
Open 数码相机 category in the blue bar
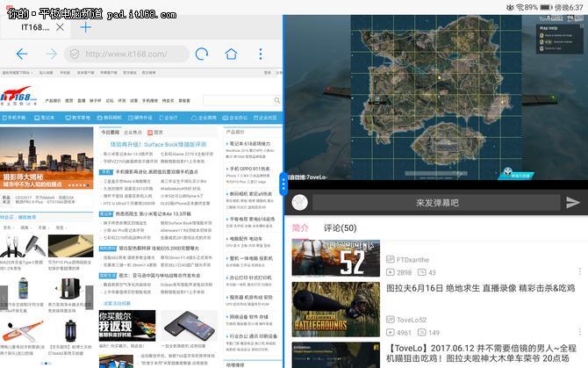coord(109,118)
